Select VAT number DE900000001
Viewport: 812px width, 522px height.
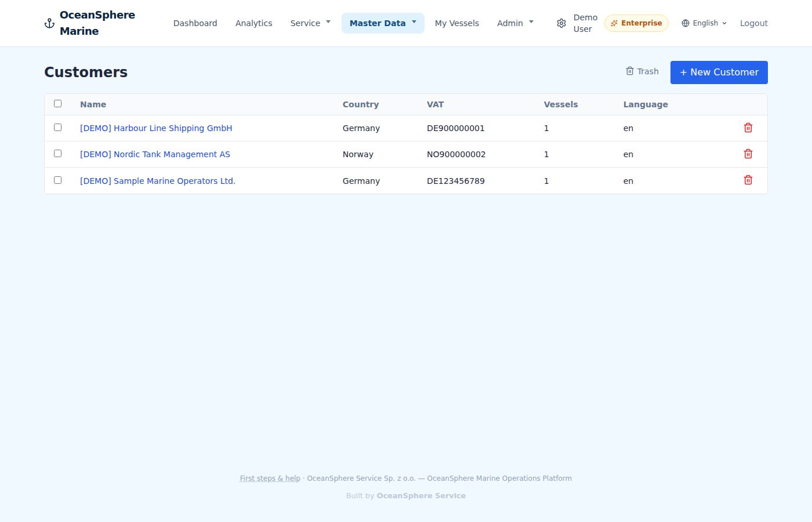point(456,128)
